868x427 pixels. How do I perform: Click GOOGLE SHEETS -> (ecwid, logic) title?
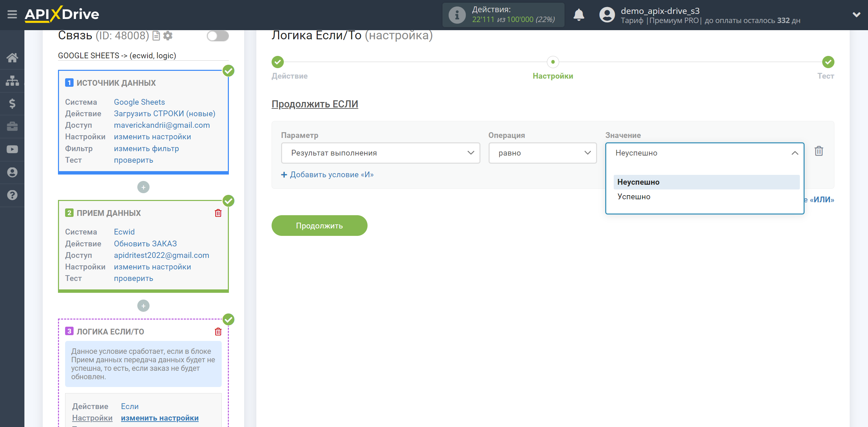[117, 56]
